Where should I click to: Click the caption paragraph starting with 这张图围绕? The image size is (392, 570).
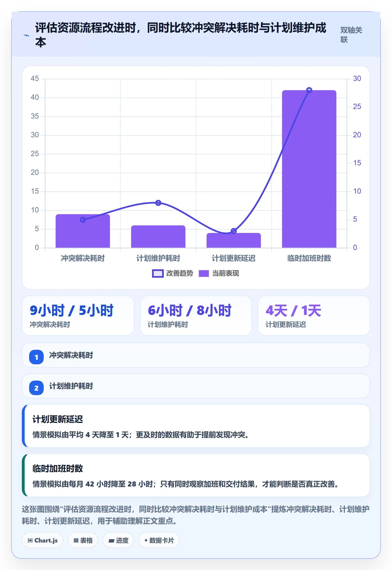point(196,515)
